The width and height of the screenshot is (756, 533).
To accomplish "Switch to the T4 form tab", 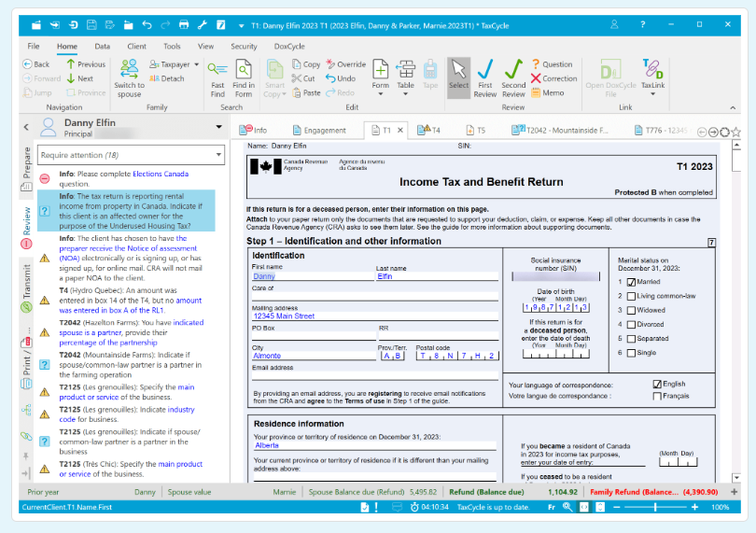I will tap(428, 131).
